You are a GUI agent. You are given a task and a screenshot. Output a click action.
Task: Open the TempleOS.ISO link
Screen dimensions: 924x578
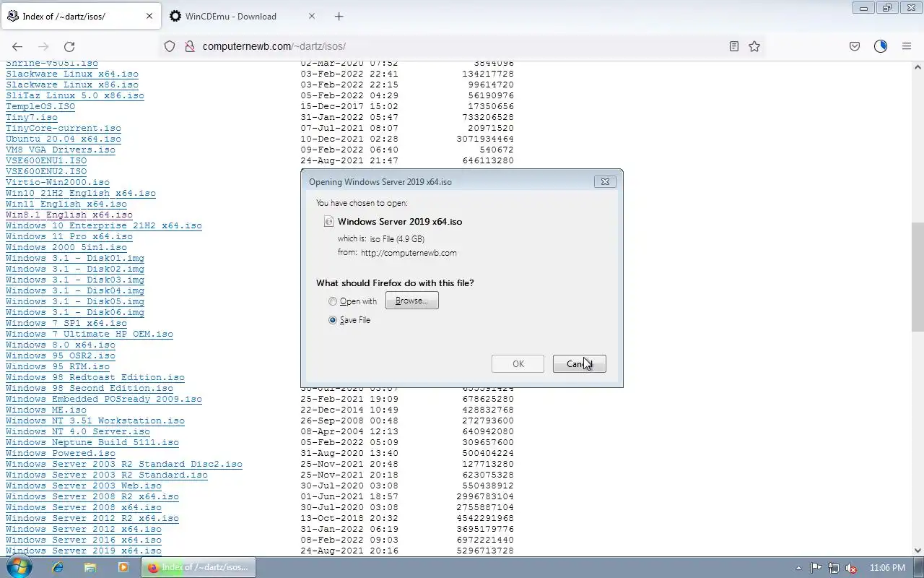[40, 106]
